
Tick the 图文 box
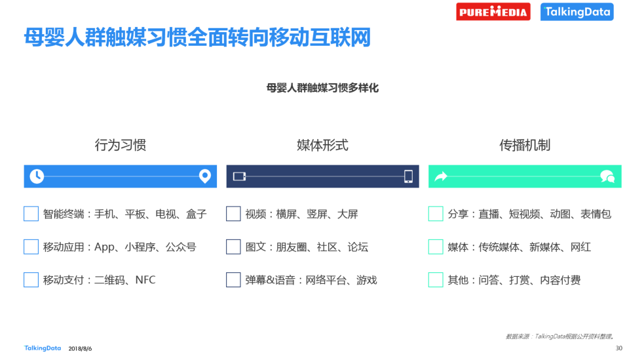233,247
